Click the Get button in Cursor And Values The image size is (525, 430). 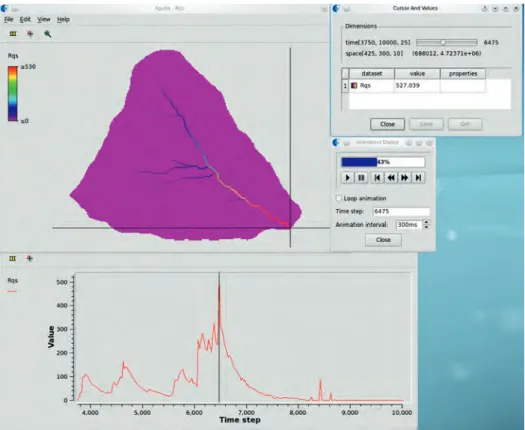465,124
